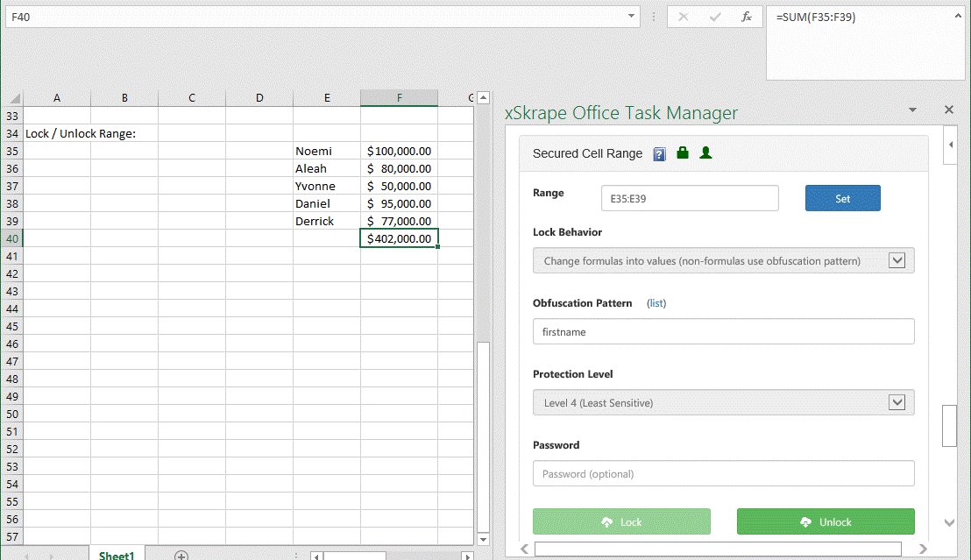The image size is (971, 560).
Task: Select column D header
Action: pyautogui.click(x=259, y=98)
